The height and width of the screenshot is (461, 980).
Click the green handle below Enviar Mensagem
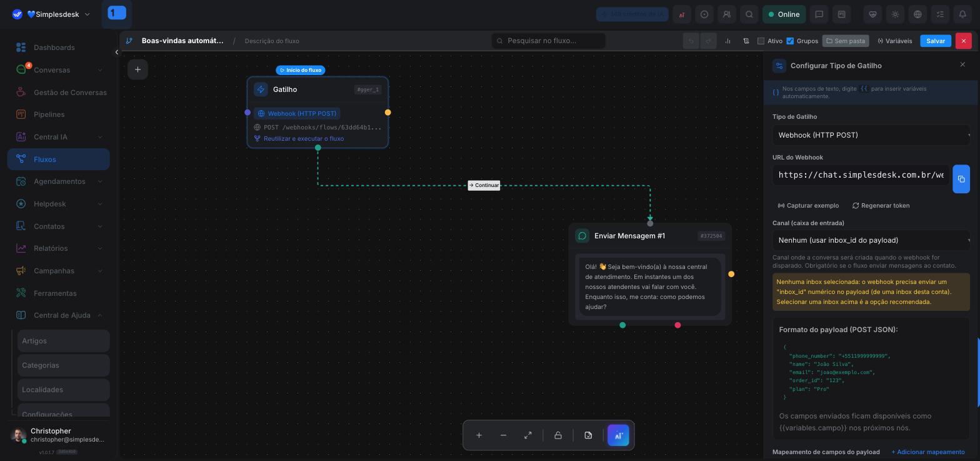coord(622,325)
